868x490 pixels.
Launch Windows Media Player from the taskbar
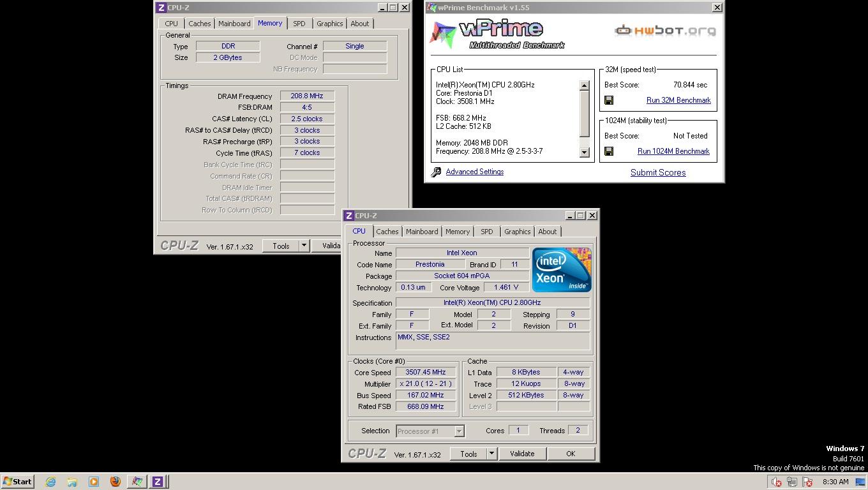[94, 482]
